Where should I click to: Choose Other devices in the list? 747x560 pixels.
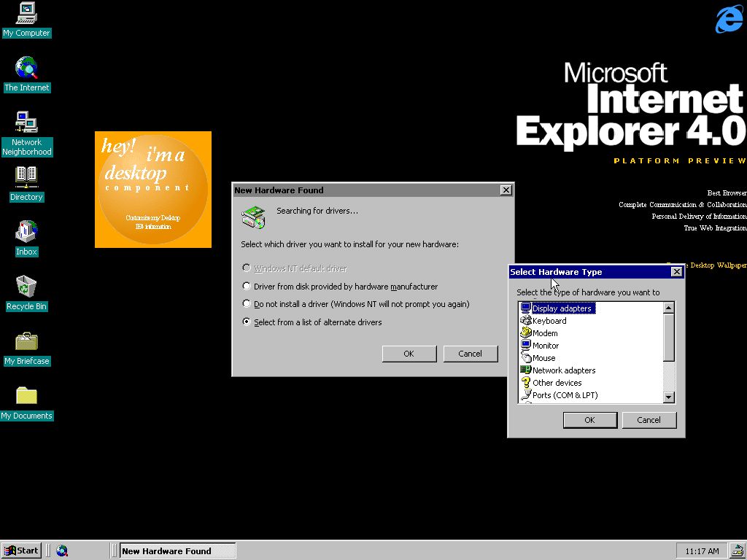click(x=557, y=382)
